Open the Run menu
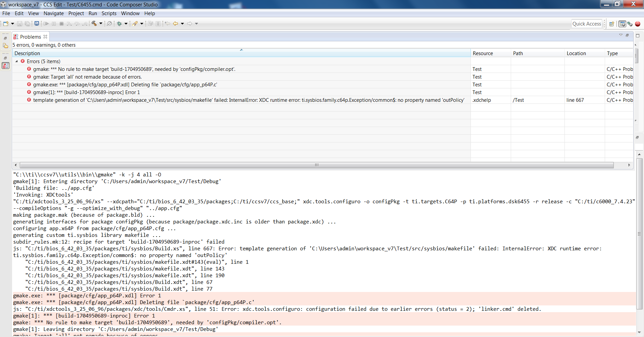The width and height of the screenshot is (644, 337). [93, 13]
